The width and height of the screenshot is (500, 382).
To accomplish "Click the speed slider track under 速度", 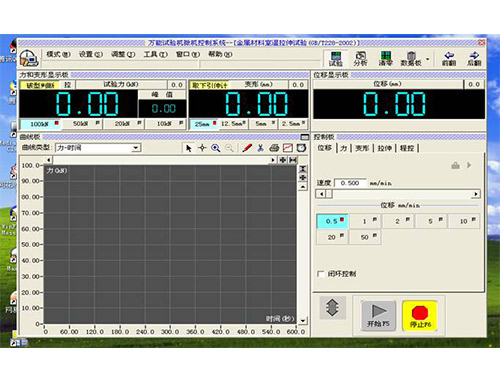I will coord(398,194).
